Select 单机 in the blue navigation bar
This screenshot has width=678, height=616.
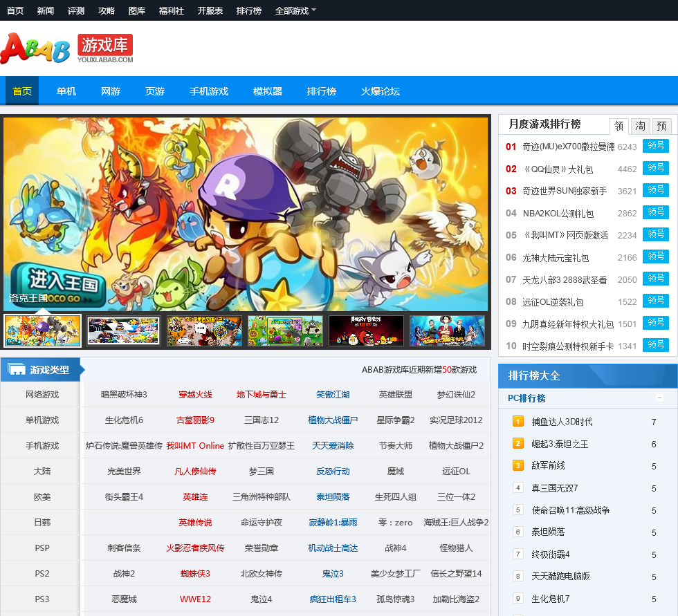[x=66, y=91]
